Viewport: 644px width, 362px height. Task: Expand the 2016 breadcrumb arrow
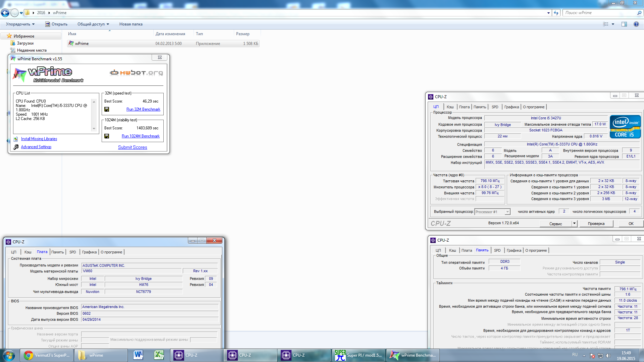pyautogui.click(x=49, y=13)
